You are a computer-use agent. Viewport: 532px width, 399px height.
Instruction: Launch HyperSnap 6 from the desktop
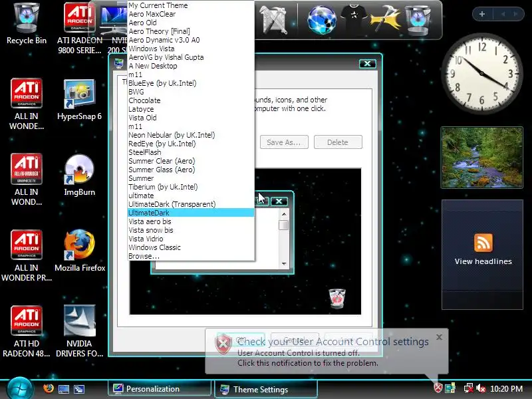click(x=79, y=99)
